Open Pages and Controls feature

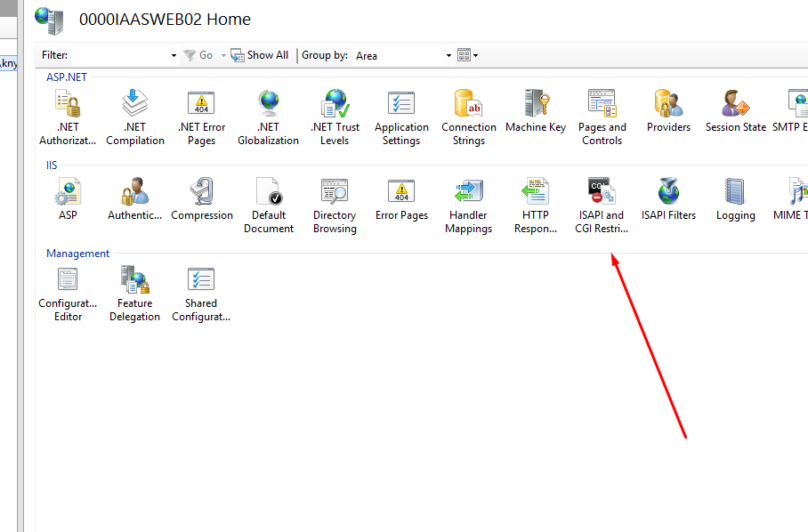[x=602, y=117]
